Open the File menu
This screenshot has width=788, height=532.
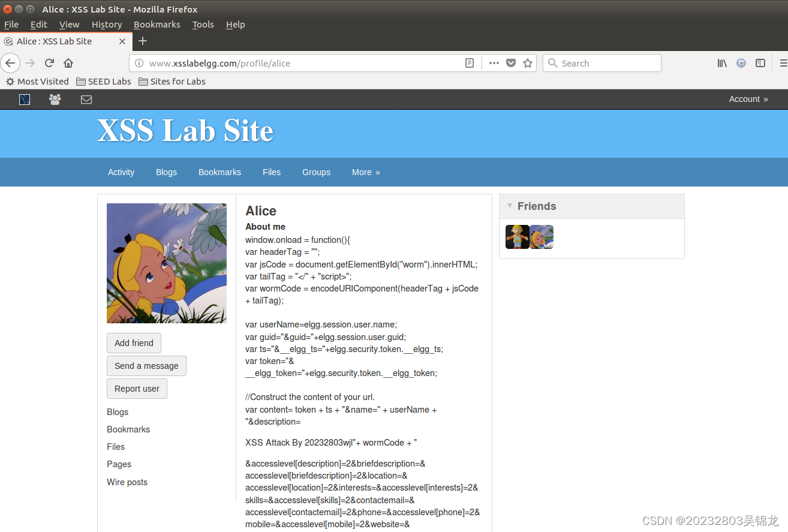11,25
